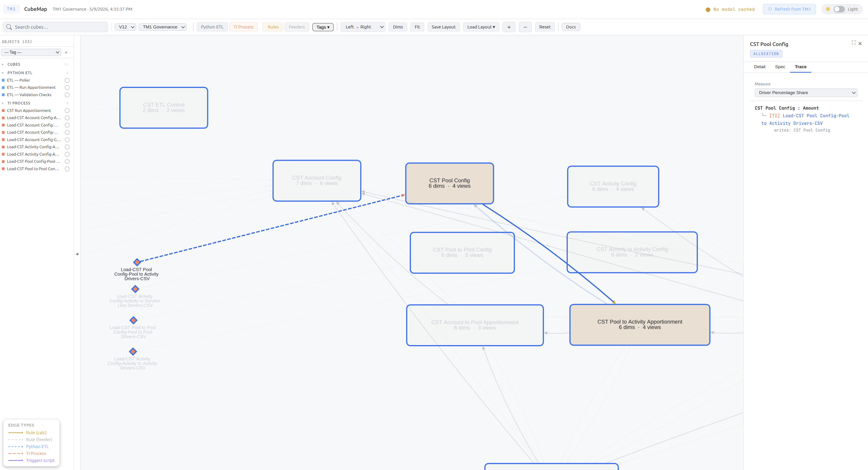Click the Reset button
This screenshot has height=470, width=868.
coord(545,27)
